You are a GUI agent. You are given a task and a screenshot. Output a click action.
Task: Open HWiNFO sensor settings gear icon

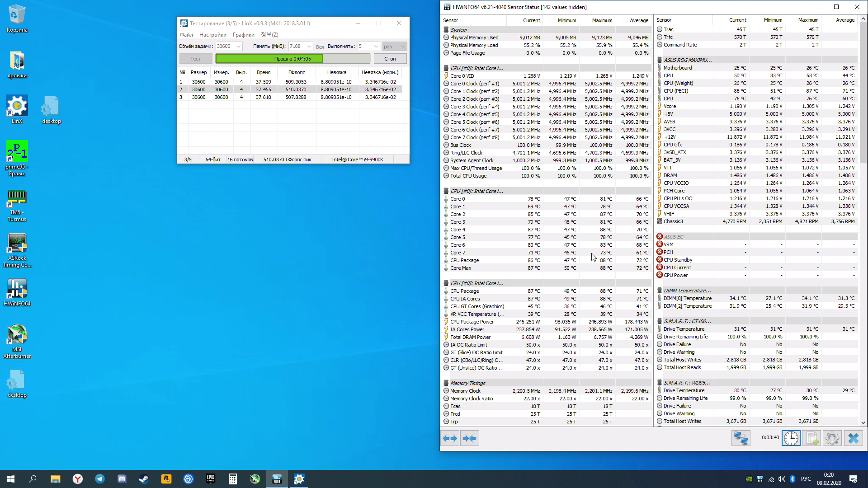pyautogui.click(x=832, y=438)
